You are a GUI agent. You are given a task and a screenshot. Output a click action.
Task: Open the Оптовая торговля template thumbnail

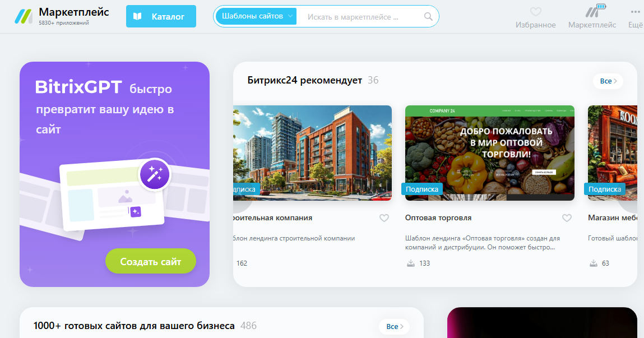point(489,153)
